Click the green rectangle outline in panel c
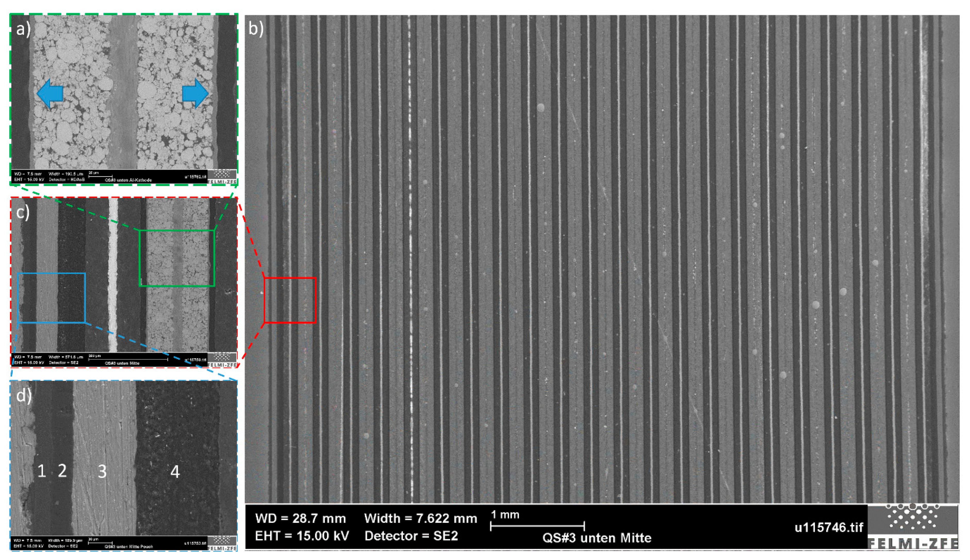This screenshot has height=560, width=970. pos(177,258)
